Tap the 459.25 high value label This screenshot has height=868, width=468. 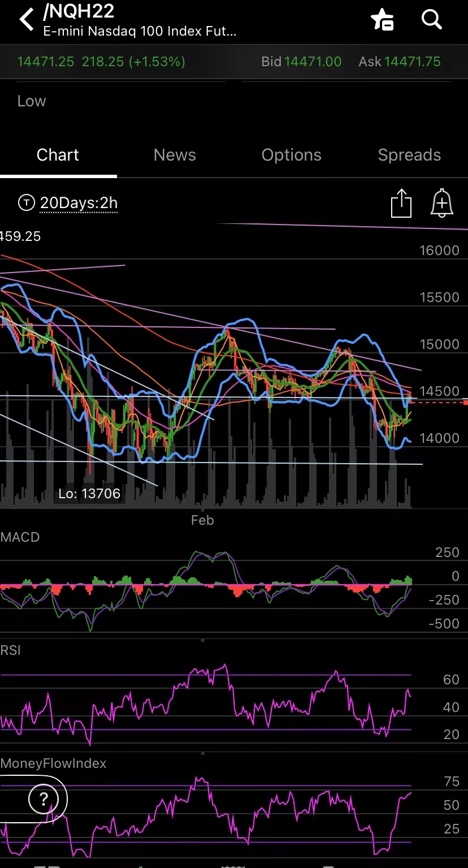(x=20, y=236)
